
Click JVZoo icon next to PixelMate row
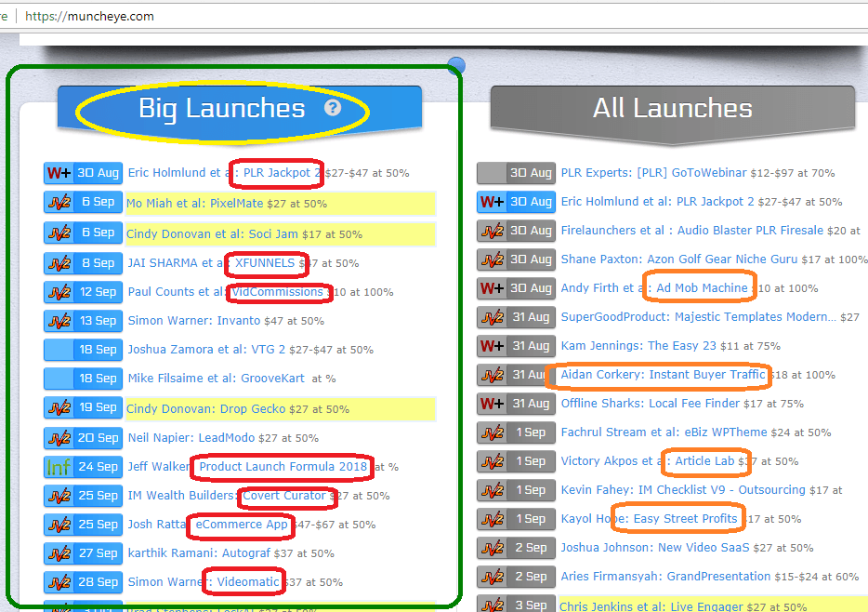pyautogui.click(x=59, y=202)
